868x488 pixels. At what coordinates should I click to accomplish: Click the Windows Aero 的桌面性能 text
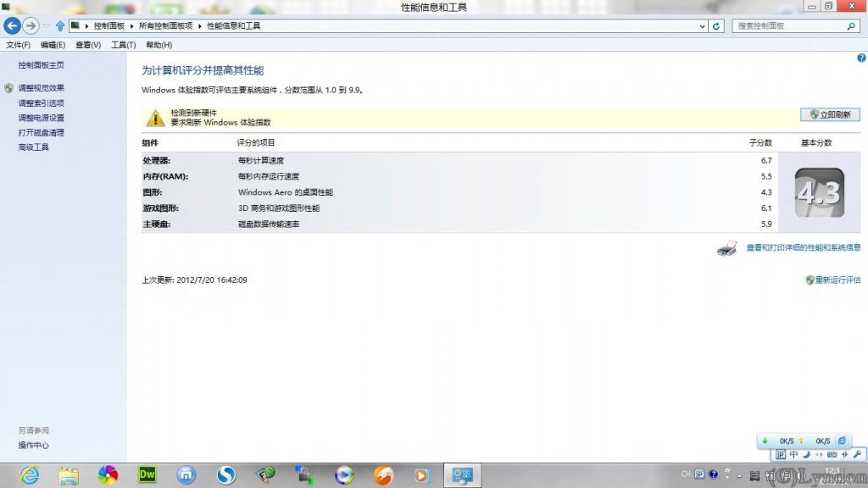coord(286,192)
